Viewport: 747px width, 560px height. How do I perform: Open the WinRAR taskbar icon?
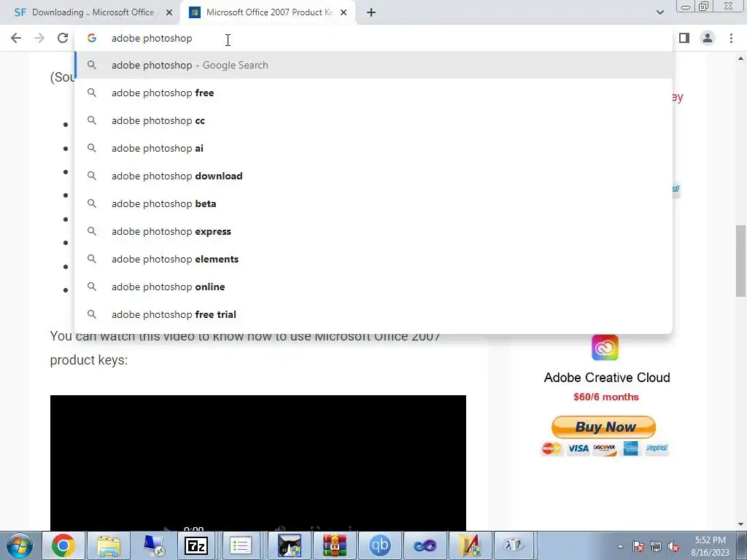point(335,545)
